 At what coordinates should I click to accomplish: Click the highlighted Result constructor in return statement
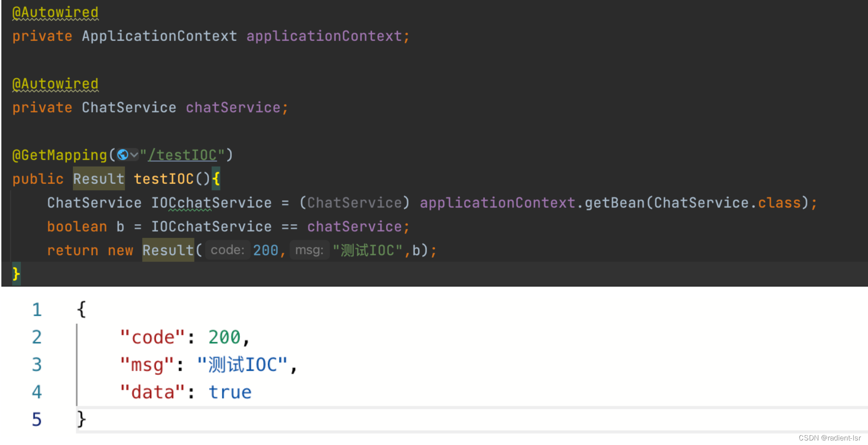click(168, 250)
